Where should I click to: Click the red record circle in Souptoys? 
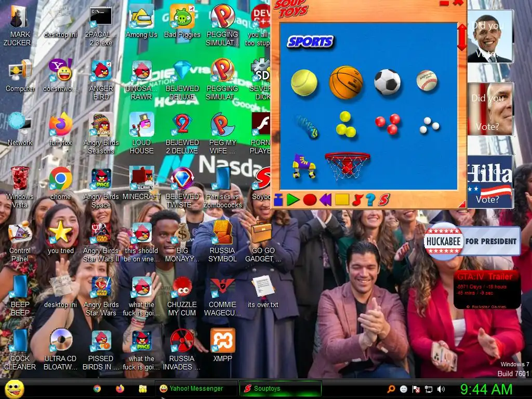[310, 200]
